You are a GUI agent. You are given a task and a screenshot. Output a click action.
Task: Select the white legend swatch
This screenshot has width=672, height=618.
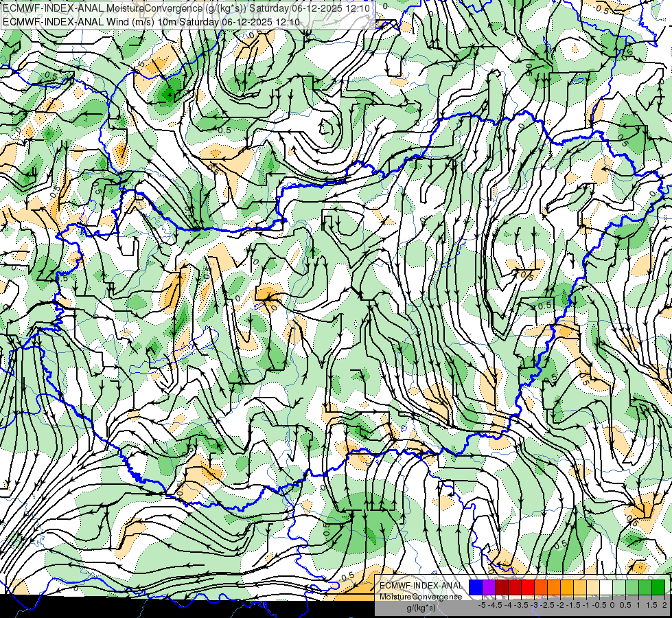click(x=606, y=587)
